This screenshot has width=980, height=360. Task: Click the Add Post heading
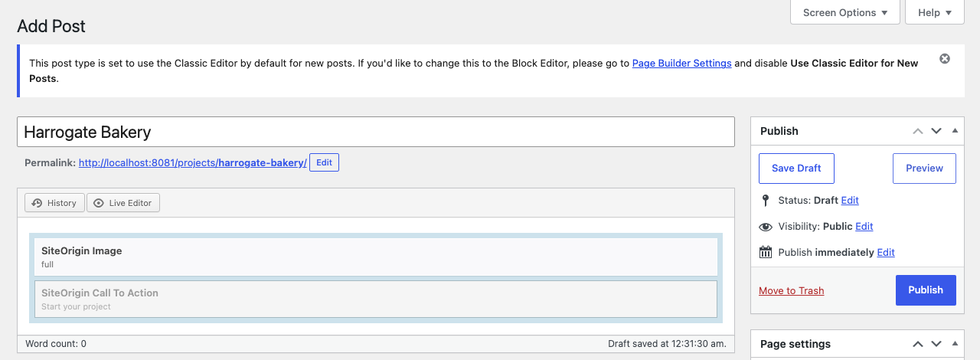coord(51,26)
